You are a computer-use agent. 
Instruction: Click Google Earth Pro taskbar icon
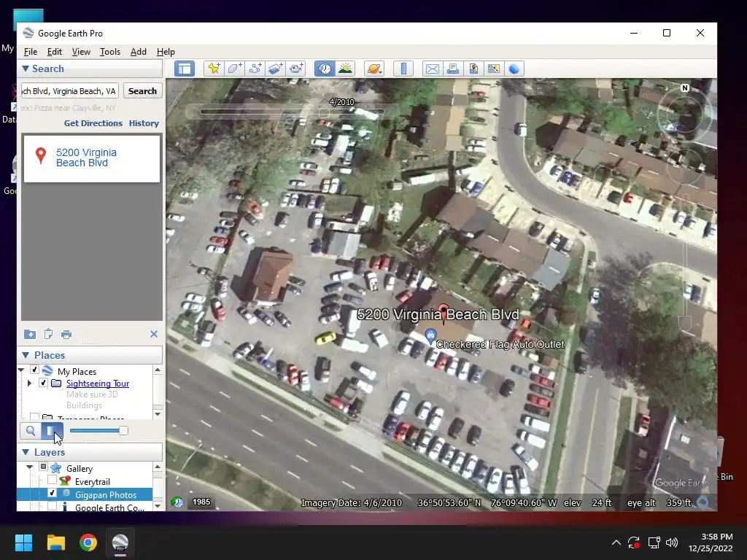click(120, 542)
